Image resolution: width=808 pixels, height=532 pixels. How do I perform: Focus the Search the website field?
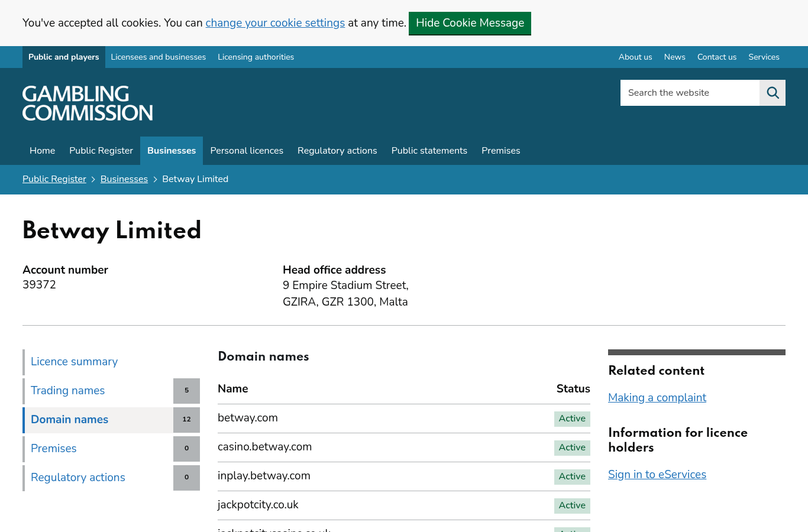[x=690, y=93]
